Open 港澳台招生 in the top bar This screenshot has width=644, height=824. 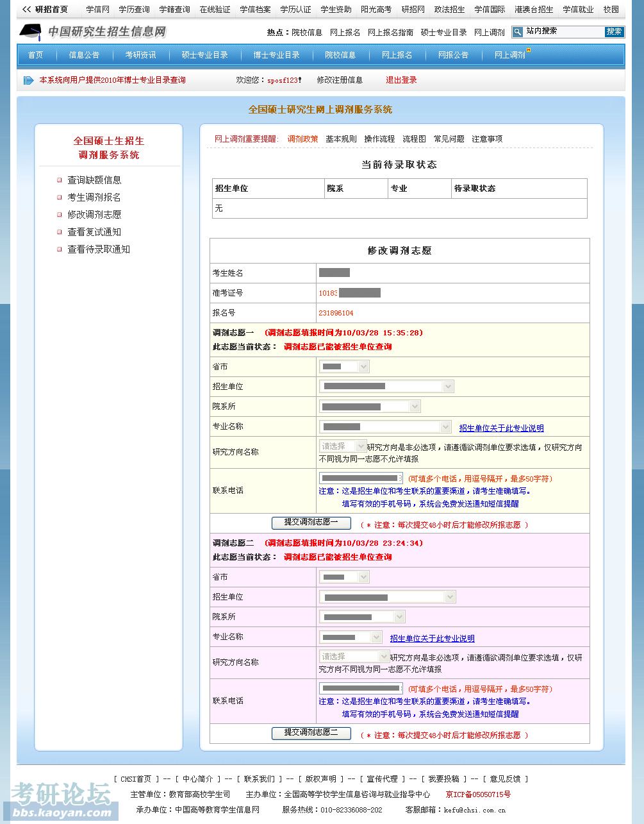(x=534, y=10)
